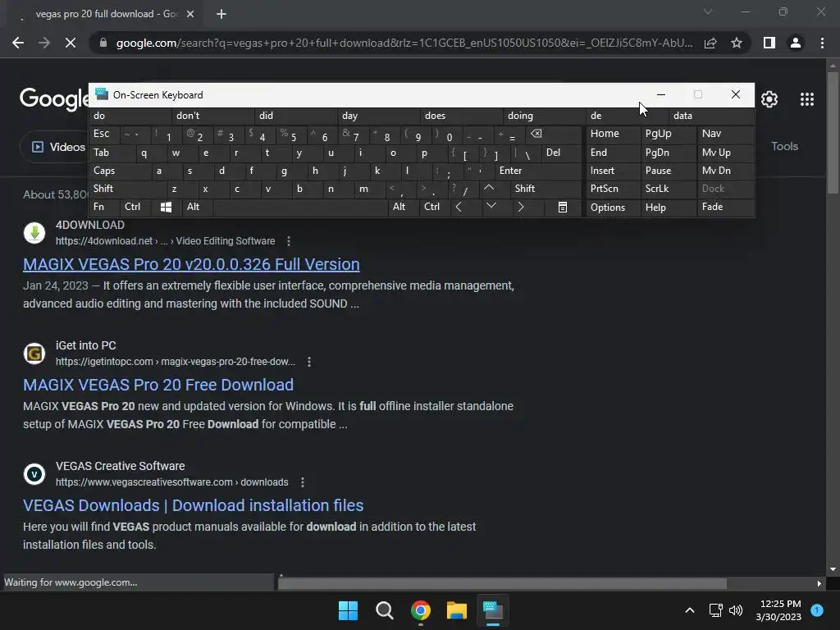Click the spacebar on On-Screen Keyboard
The image size is (840, 630).
(300, 208)
